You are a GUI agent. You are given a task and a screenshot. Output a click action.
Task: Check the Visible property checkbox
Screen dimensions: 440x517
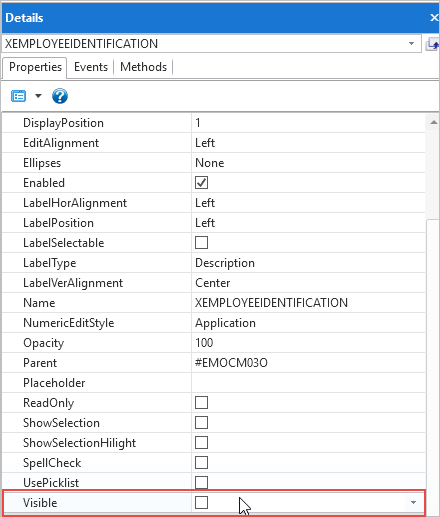[x=201, y=503]
